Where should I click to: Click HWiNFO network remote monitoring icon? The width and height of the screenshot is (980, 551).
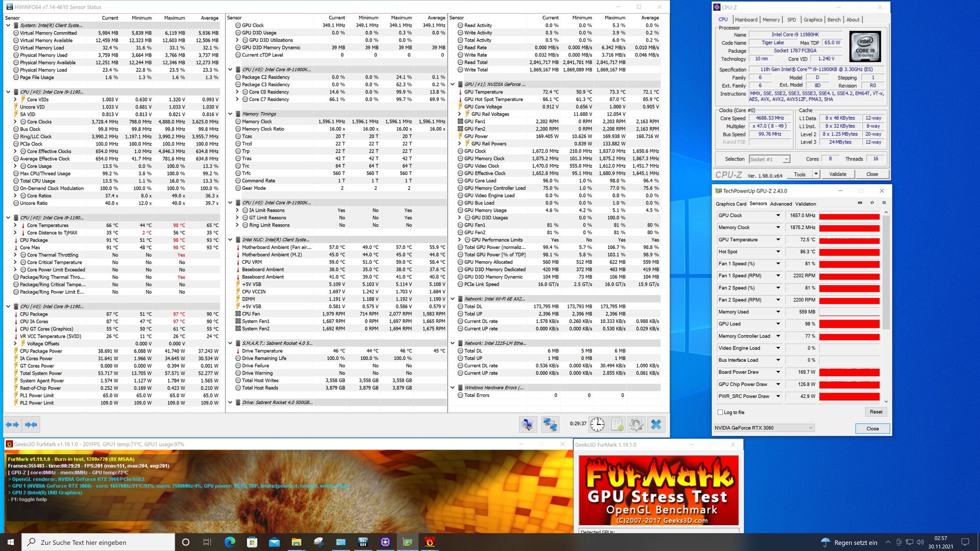coord(550,424)
